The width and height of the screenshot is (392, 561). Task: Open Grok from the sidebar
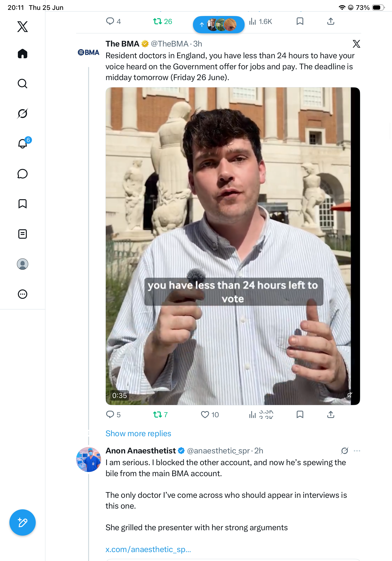click(x=23, y=114)
